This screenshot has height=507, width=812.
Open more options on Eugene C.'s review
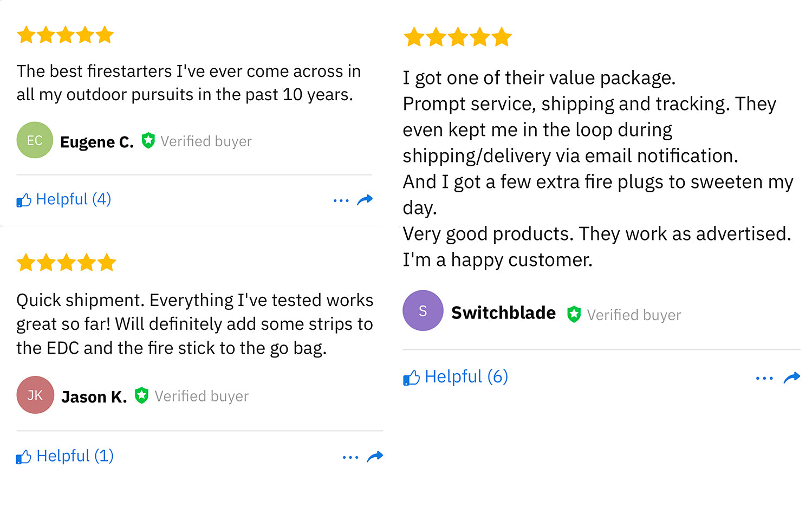341,201
